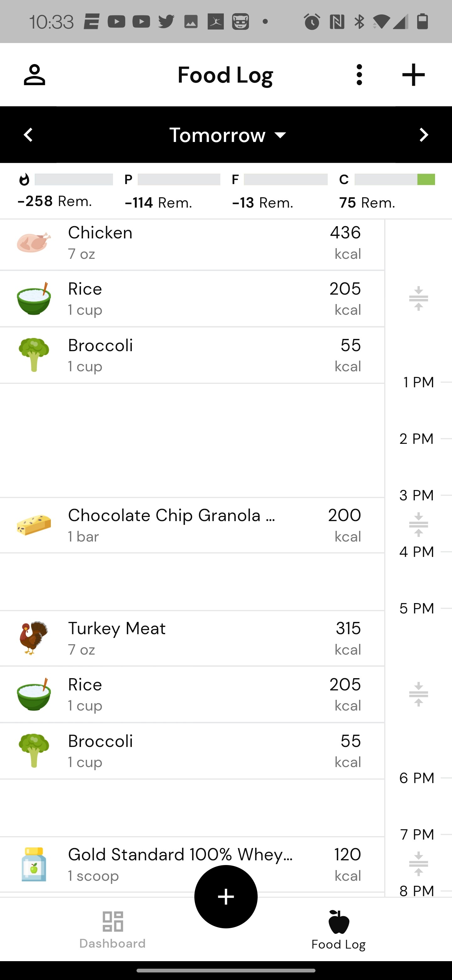Screen dimensions: 452x980
Task: Open the Turkey Meat entry
Action: [x=190, y=638]
